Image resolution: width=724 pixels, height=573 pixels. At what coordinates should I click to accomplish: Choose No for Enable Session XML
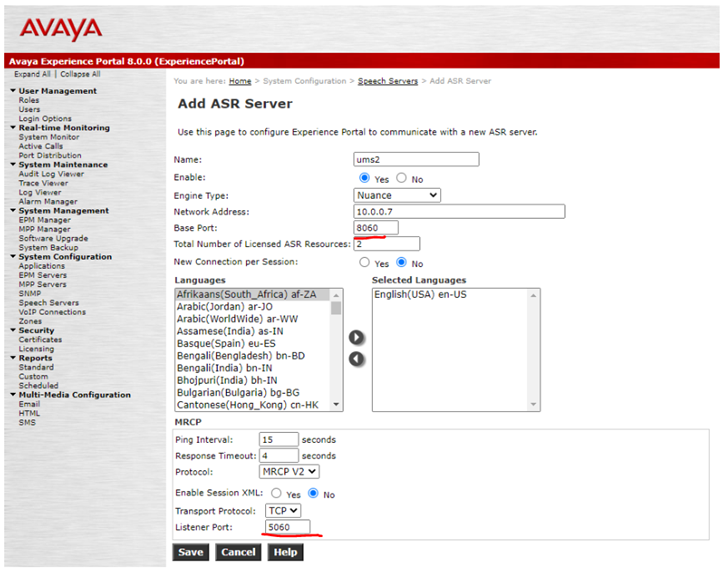point(313,493)
